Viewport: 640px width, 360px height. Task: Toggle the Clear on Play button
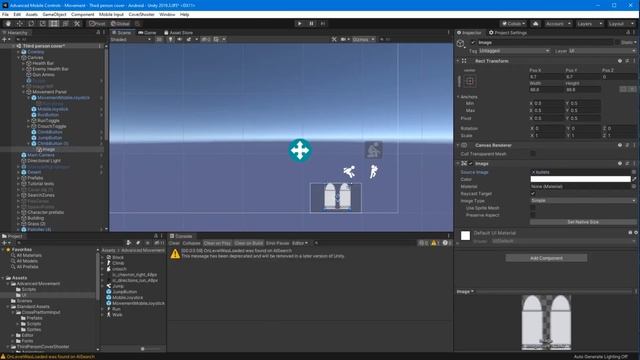coord(217,243)
